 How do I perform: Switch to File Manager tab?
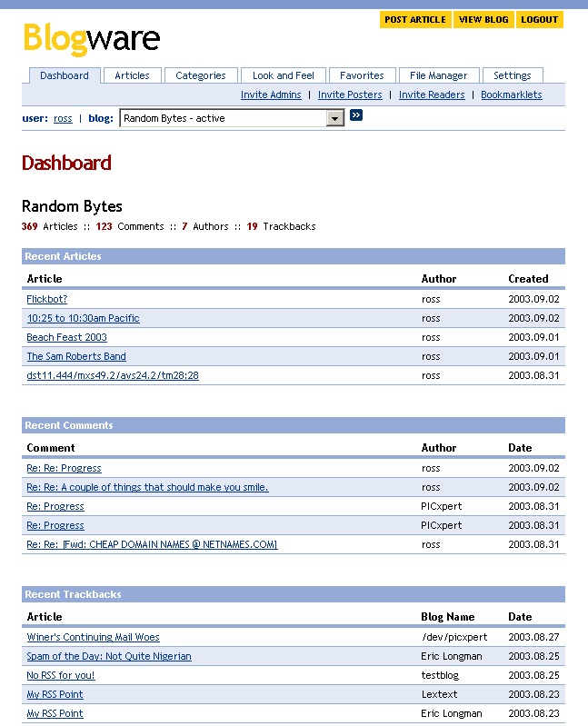pos(438,75)
